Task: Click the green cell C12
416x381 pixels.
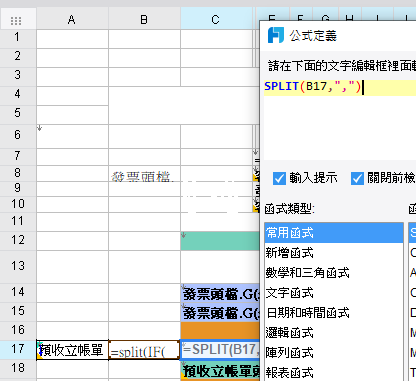Action: (x=220, y=241)
